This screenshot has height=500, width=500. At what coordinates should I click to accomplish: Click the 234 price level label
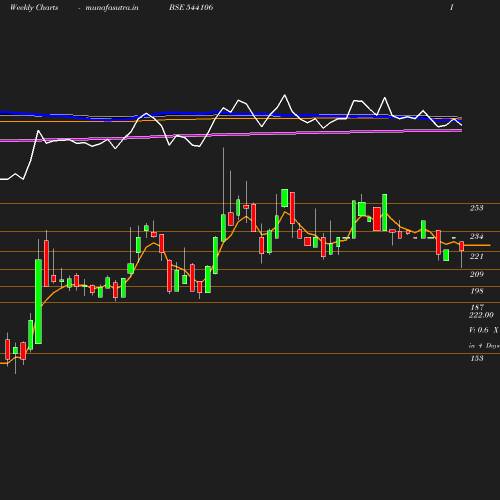coord(476,236)
